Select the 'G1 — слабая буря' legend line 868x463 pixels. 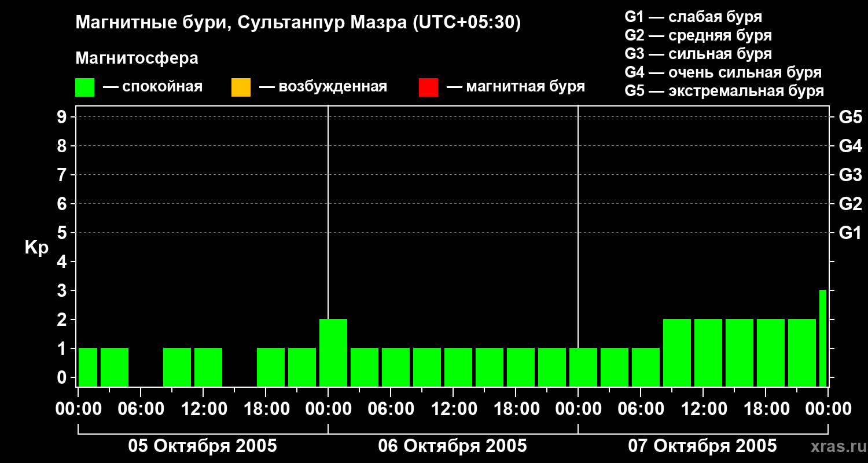click(693, 17)
